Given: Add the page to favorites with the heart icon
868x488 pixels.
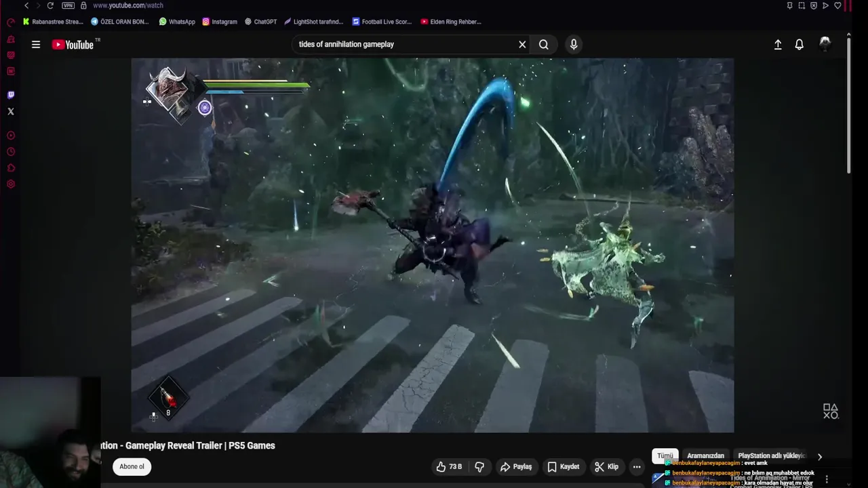Looking at the screenshot, I should coord(837,5).
